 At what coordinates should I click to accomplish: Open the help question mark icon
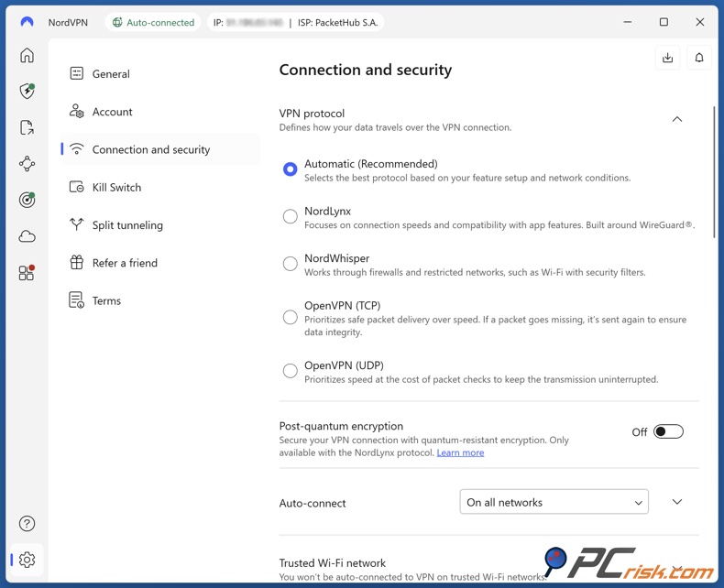tap(27, 524)
